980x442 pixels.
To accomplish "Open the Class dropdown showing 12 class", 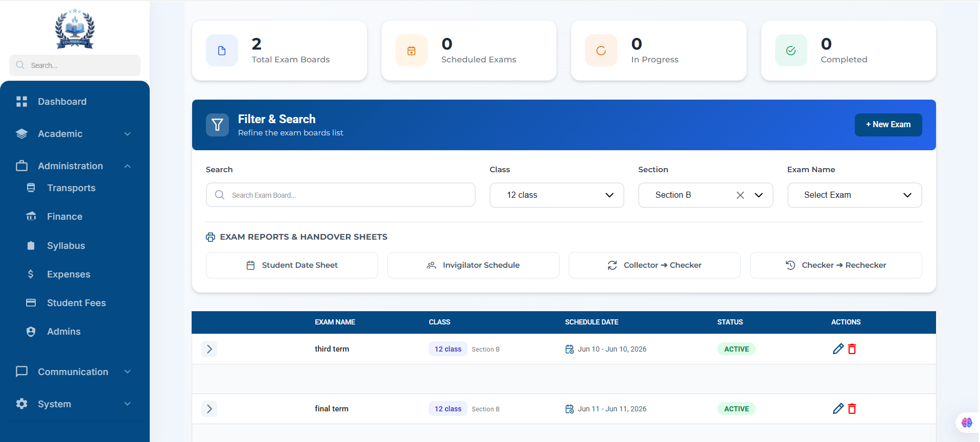I will tap(557, 195).
